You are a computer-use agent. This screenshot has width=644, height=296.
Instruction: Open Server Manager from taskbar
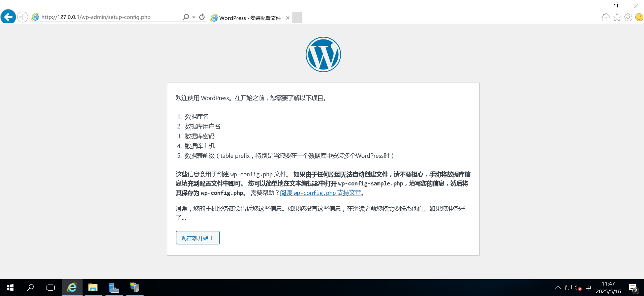pyautogui.click(x=114, y=288)
